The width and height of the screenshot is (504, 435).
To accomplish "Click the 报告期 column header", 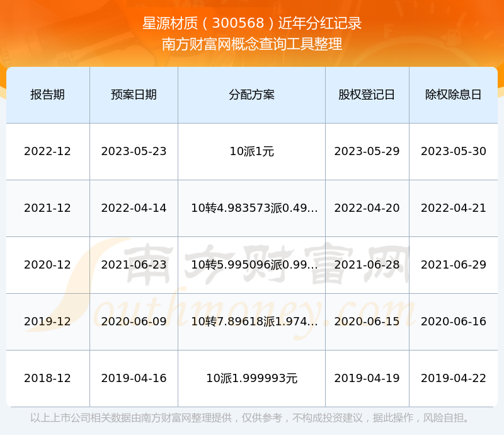I will click(47, 95).
